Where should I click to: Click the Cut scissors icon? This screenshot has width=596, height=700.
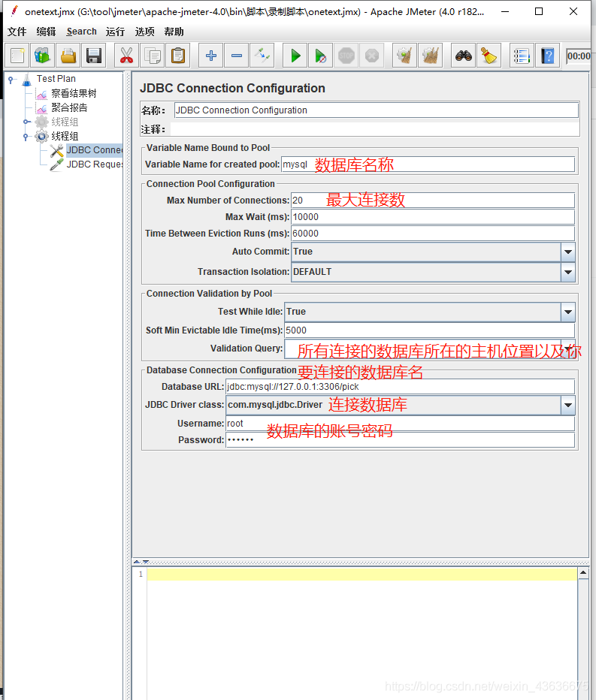pos(126,56)
